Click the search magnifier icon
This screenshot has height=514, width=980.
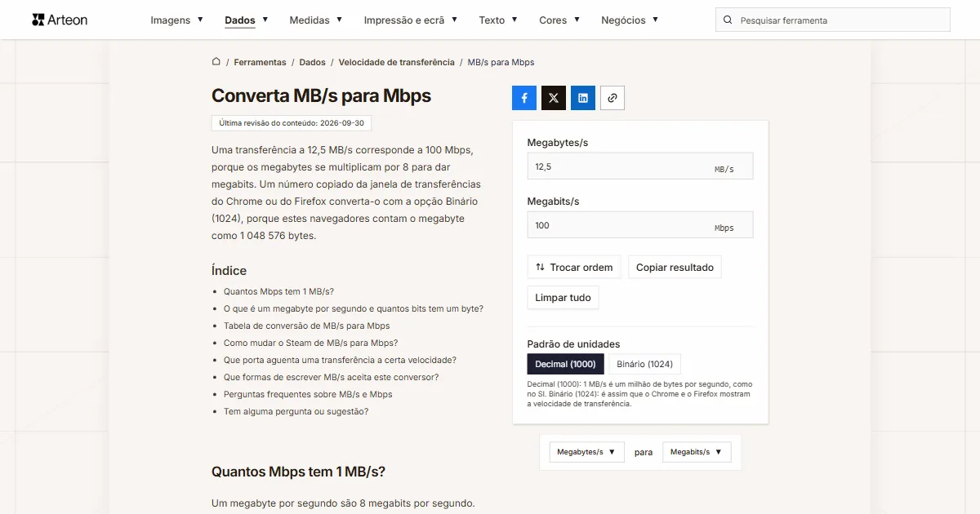point(728,20)
